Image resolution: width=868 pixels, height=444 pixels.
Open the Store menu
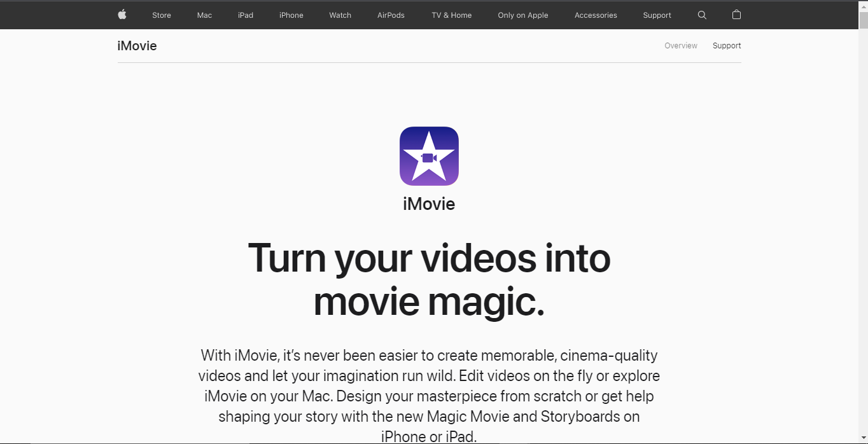[x=162, y=15]
